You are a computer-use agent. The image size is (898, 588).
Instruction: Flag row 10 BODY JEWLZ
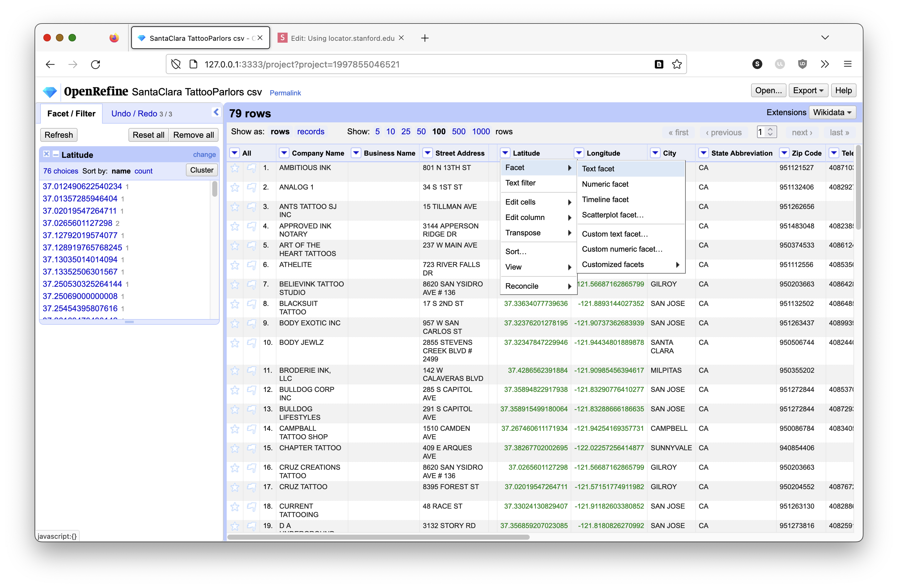pos(251,343)
